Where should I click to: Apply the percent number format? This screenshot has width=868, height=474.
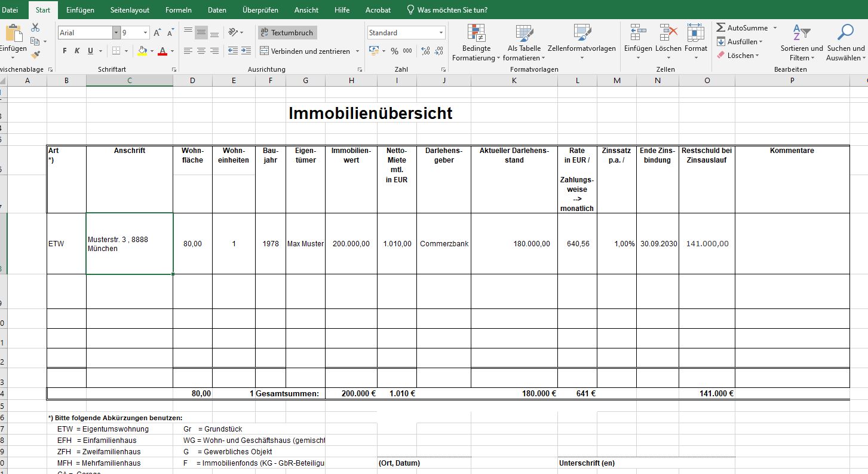[x=394, y=51]
